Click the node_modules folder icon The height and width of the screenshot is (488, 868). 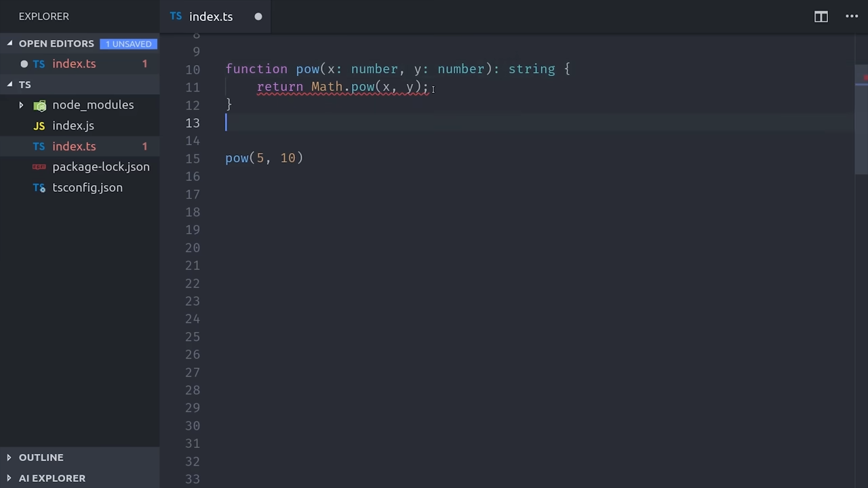tap(40, 105)
